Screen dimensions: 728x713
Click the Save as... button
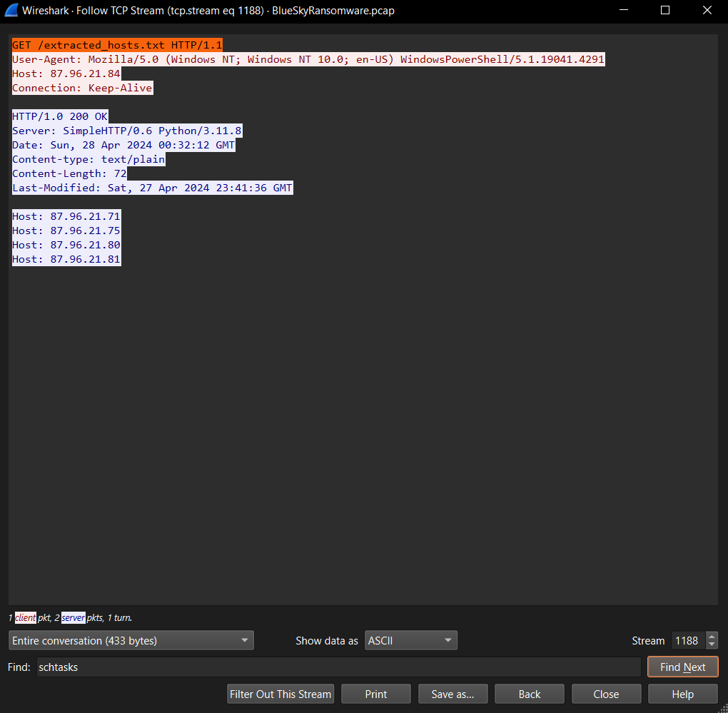[x=453, y=694]
